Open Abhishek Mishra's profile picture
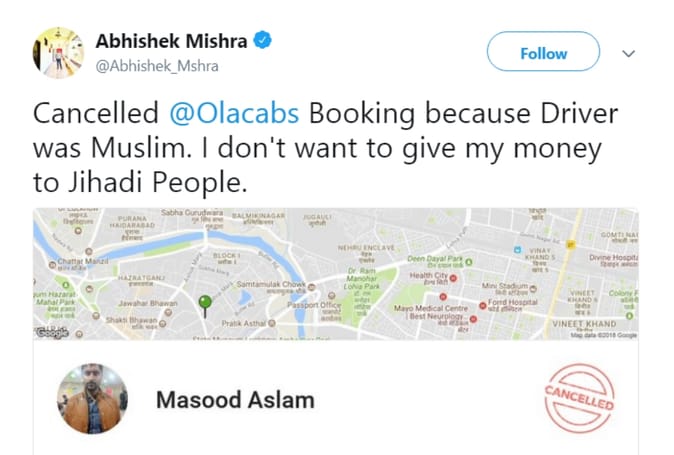This screenshot has width=674, height=455. pos(59,52)
